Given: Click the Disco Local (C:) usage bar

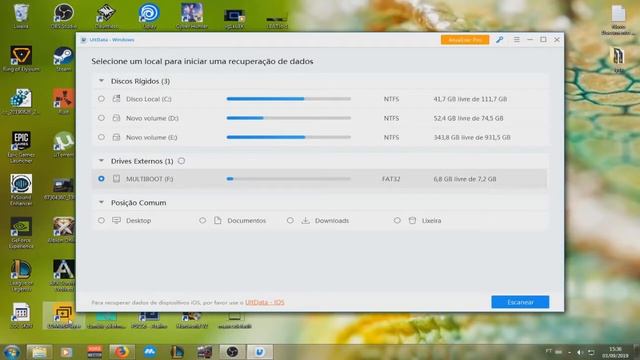Looking at the screenshot, I should [x=289, y=99].
